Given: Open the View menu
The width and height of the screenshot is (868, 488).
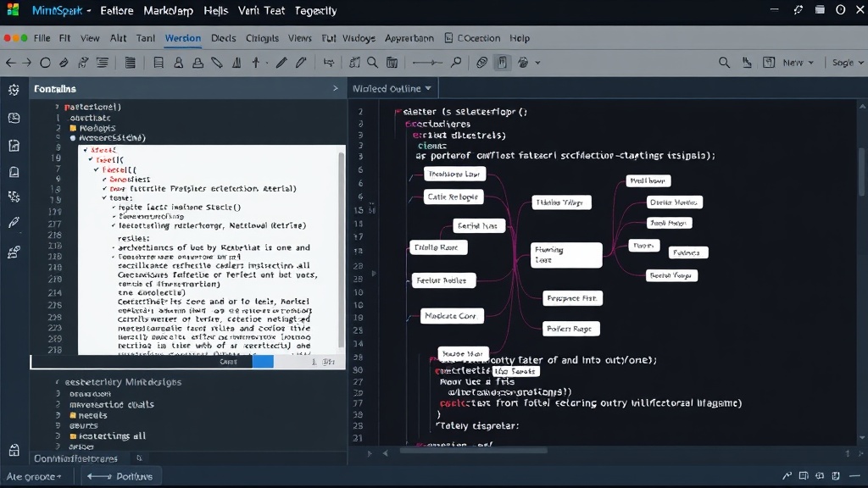Looking at the screenshot, I should click(90, 38).
